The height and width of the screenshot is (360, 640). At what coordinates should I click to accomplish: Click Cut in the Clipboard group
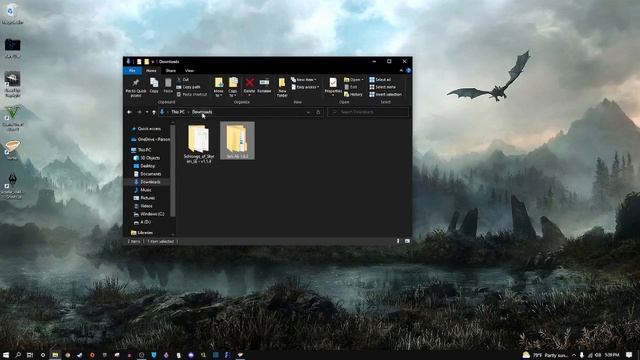point(183,80)
